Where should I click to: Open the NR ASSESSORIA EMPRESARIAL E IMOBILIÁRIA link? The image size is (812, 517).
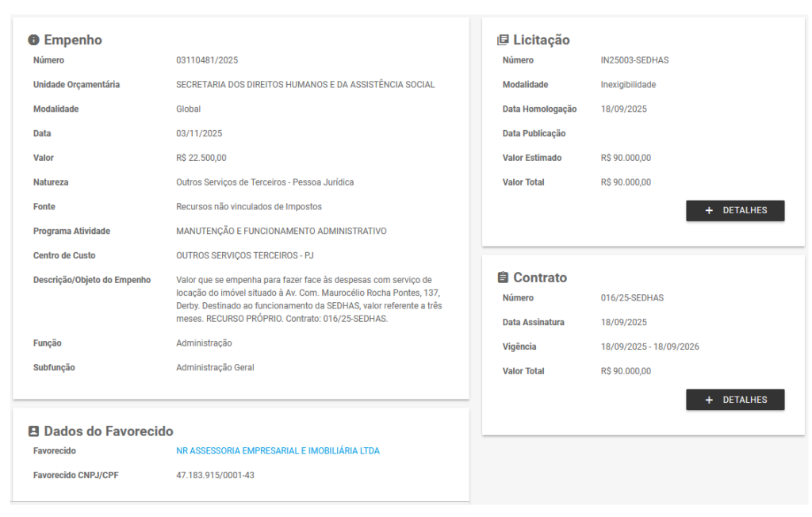click(x=278, y=451)
